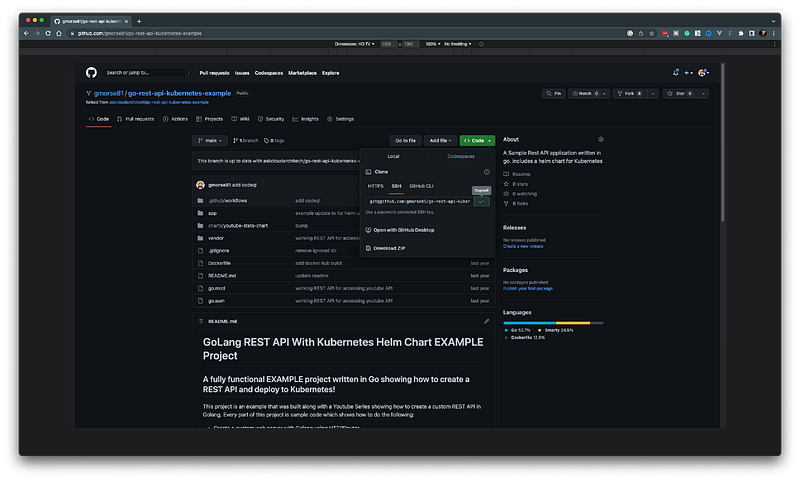800x481 pixels.
Task: Open the go-rest-api-kubernetes-example repository link
Action: pos(179,93)
